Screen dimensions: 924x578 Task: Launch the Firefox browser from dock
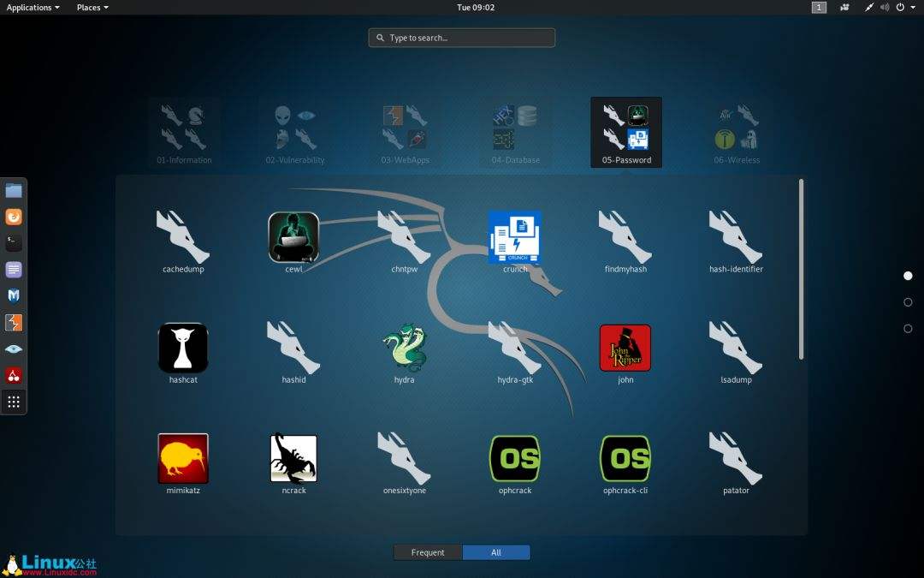(x=14, y=217)
